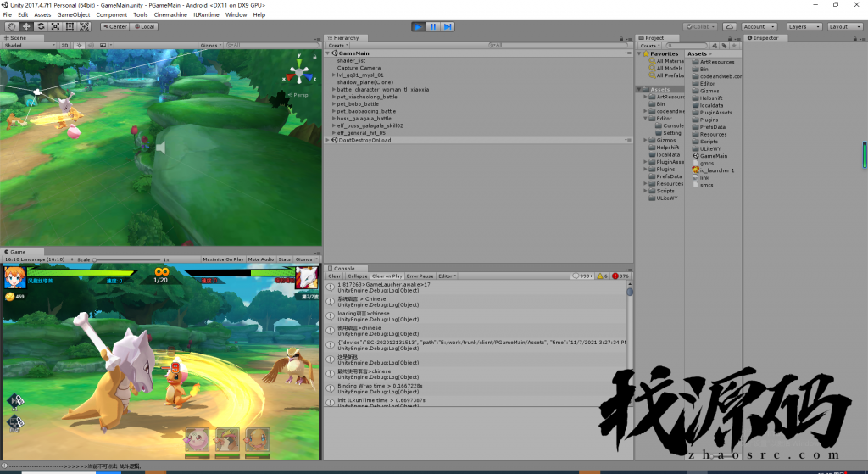This screenshot has width=868, height=474.
Task: Toggle Error Pause in Console
Action: point(420,276)
